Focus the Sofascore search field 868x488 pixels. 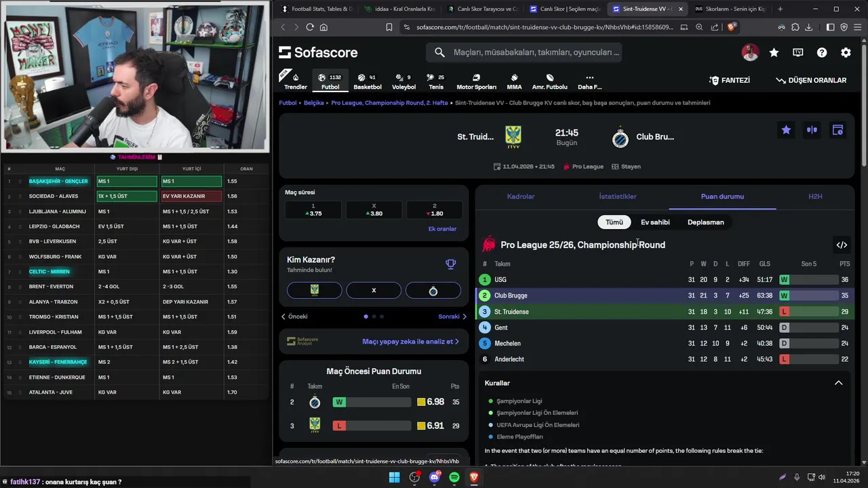tap(524, 52)
